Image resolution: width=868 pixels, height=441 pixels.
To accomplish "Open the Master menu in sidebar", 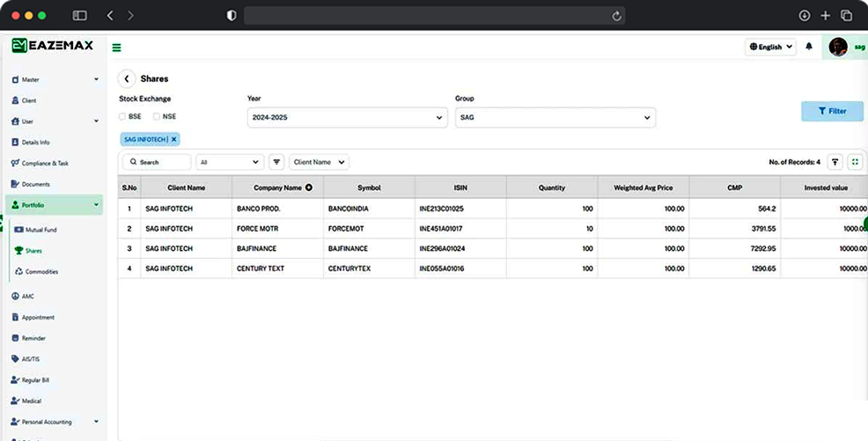I will (55, 80).
